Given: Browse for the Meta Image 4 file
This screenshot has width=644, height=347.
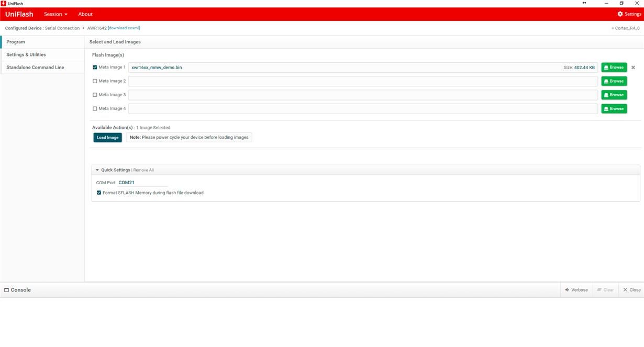Looking at the screenshot, I should coord(614,109).
